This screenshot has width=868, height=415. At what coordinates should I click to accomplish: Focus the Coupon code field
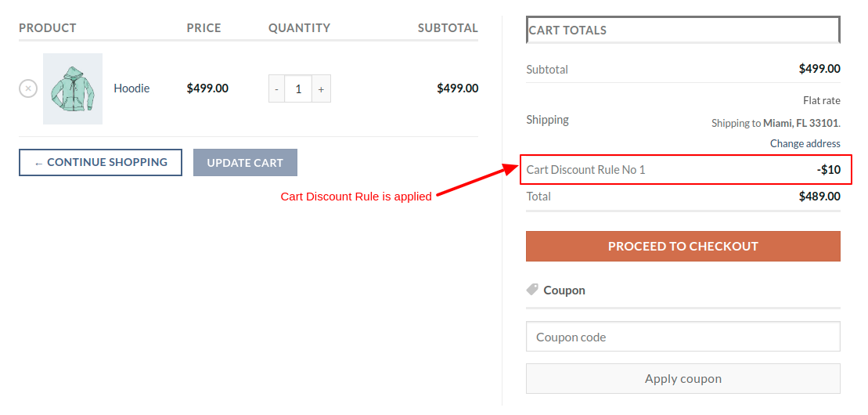683,337
